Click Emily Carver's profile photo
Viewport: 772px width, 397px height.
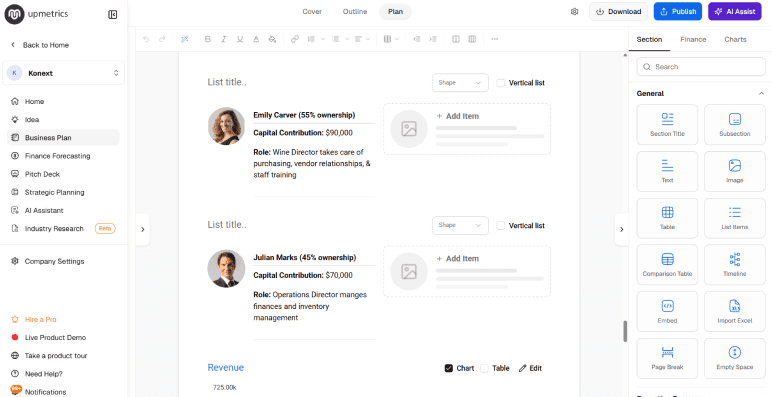[226, 126]
